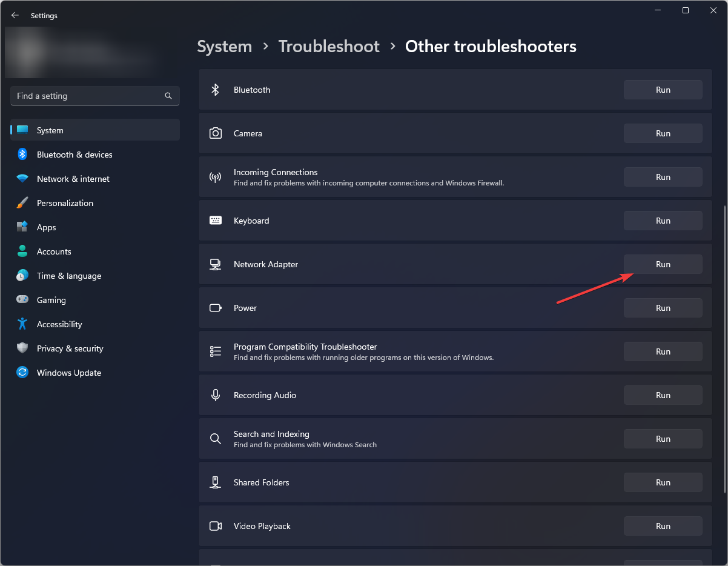Run the Network Adapter troubleshooter

click(663, 264)
